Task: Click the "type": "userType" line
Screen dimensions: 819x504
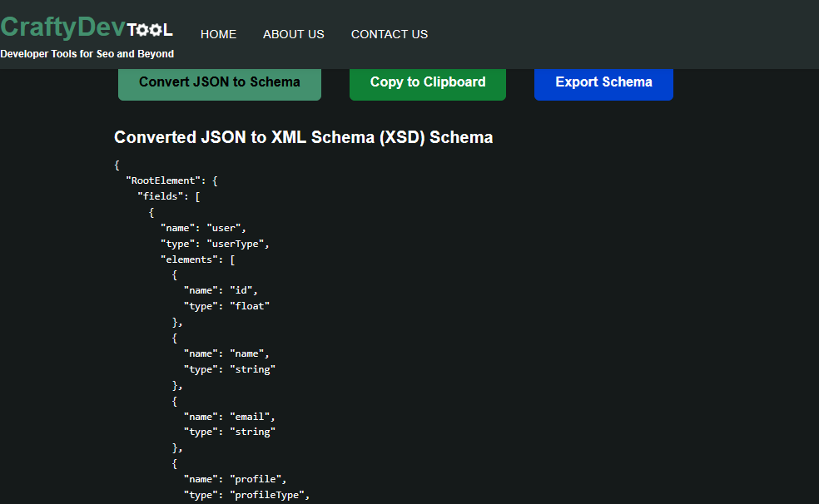Action: pyautogui.click(x=215, y=244)
